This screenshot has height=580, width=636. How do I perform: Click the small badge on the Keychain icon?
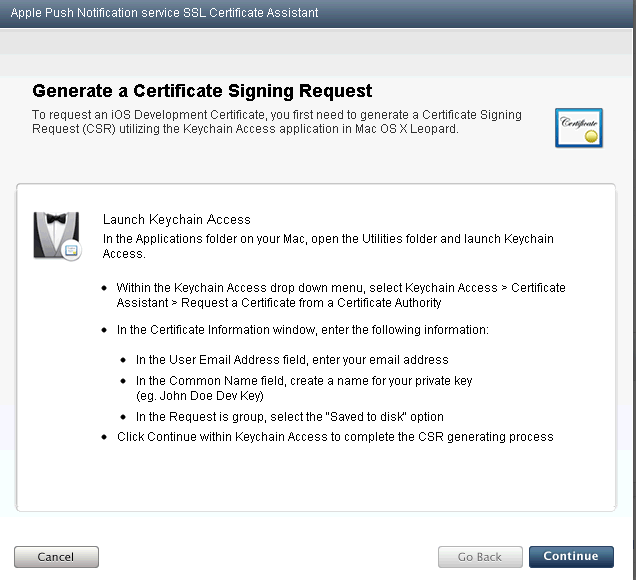pyautogui.click(x=70, y=252)
